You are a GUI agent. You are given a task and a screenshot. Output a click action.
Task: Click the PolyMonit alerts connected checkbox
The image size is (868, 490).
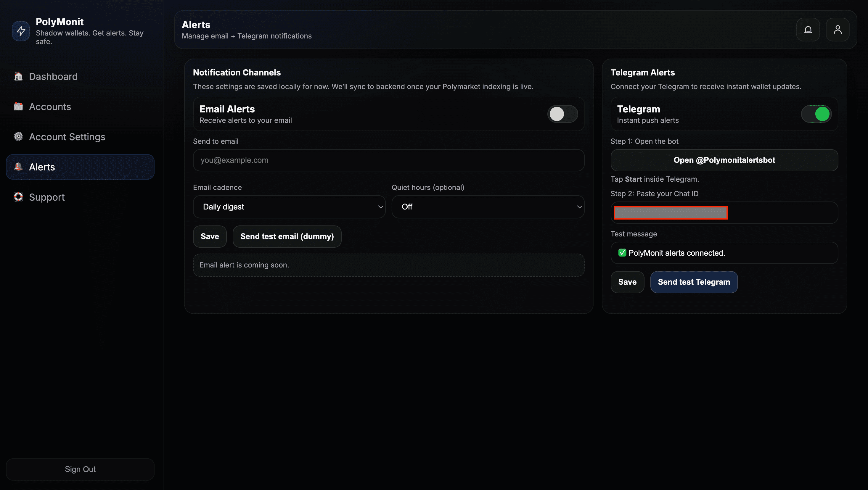pyautogui.click(x=622, y=253)
